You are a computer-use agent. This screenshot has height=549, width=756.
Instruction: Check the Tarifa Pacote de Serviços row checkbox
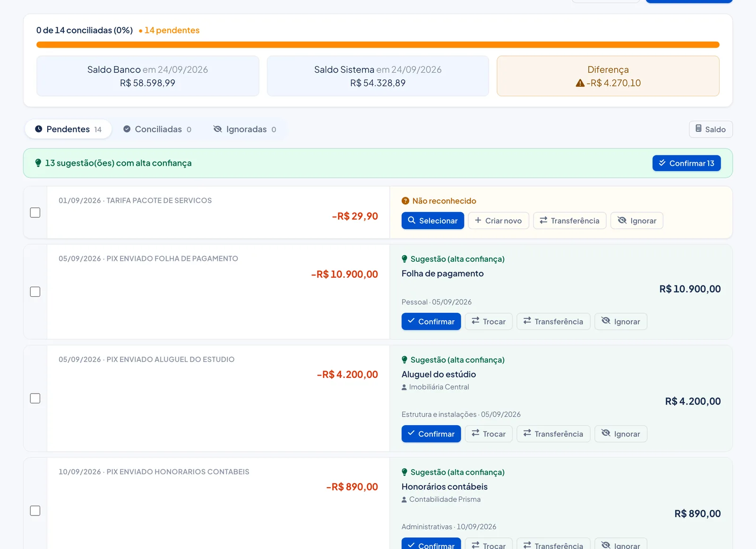pos(35,213)
